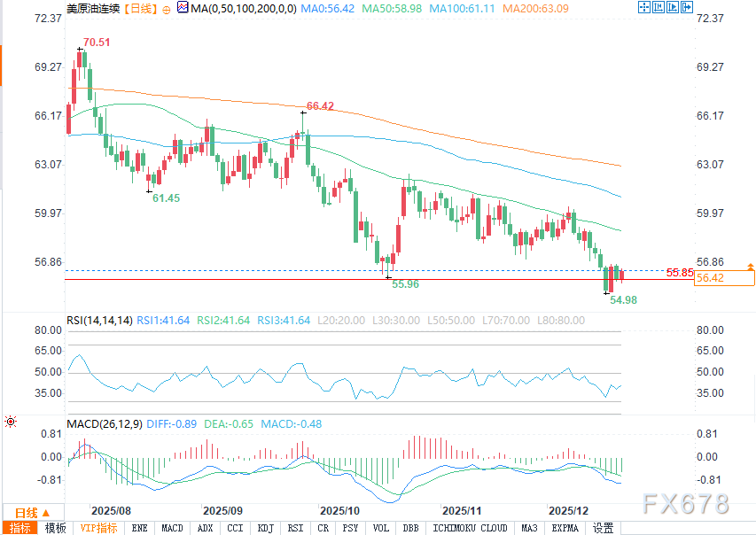
Task: Select the ENE indicator button
Action: coord(139,528)
